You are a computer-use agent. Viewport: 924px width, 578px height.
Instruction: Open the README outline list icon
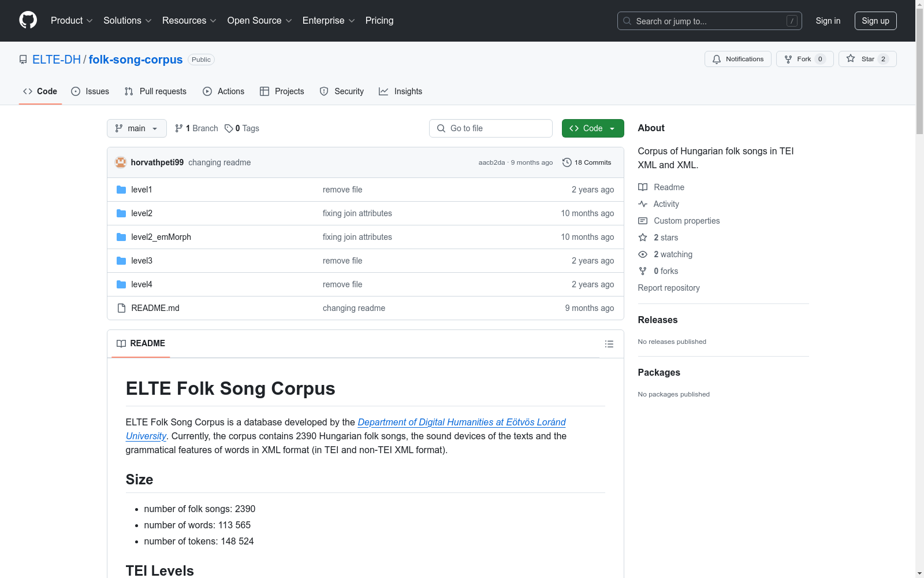coord(609,344)
